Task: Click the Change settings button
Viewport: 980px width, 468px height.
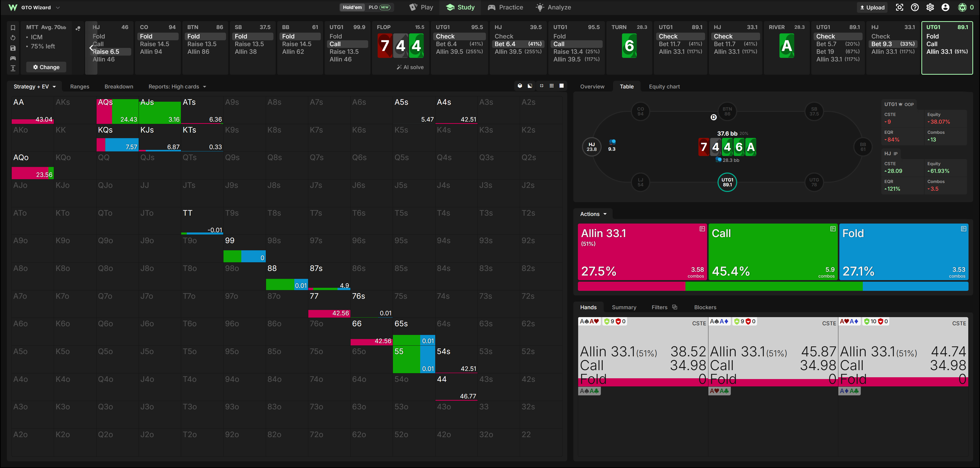Action: click(46, 67)
